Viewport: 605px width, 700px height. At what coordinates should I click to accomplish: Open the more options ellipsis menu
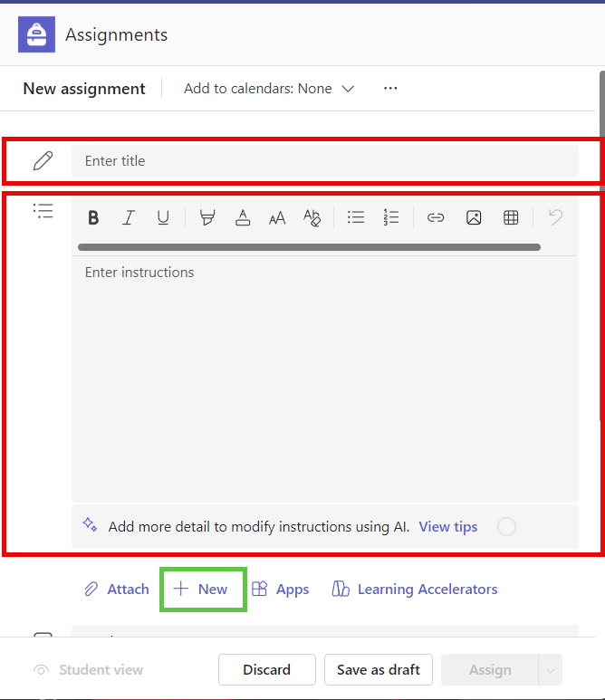coord(390,89)
